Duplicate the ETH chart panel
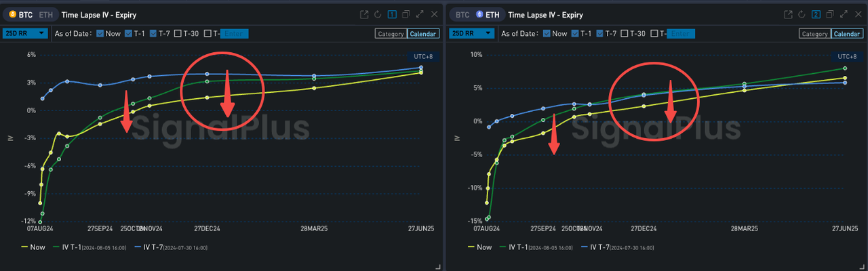The width and height of the screenshot is (868, 271). [829, 14]
